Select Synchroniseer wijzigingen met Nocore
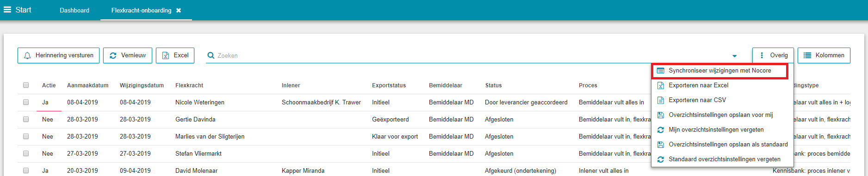868x176 pixels. [720, 71]
